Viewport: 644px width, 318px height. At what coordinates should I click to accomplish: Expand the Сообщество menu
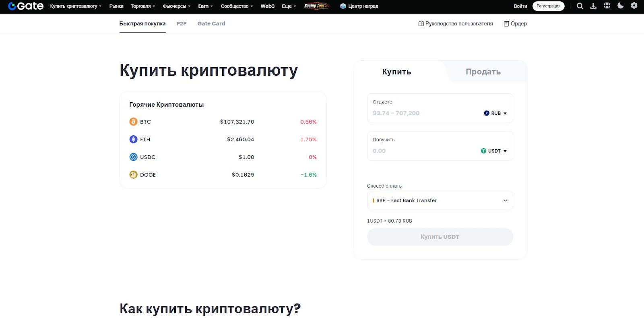coord(237,6)
